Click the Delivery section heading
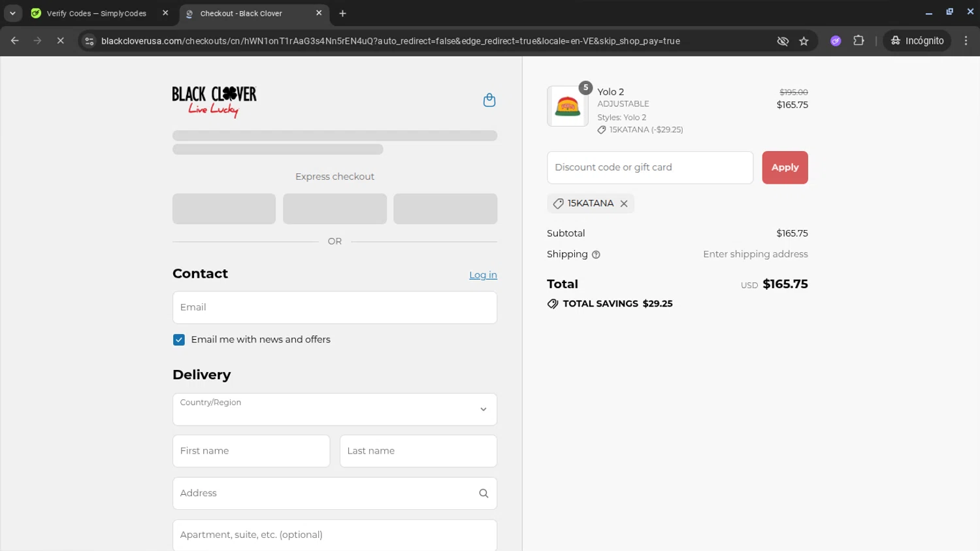 pos(201,375)
